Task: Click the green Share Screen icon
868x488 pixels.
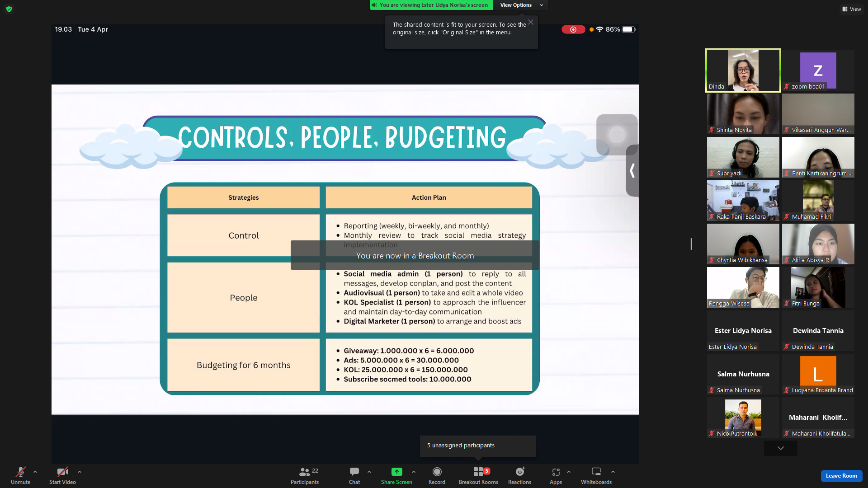Action: (x=396, y=472)
